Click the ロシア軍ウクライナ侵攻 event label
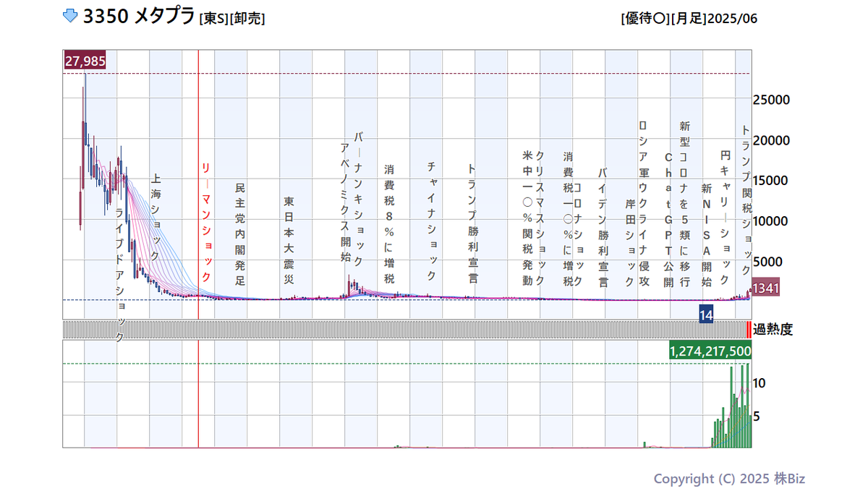The width and height of the screenshot is (868, 488). (x=644, y=205)
